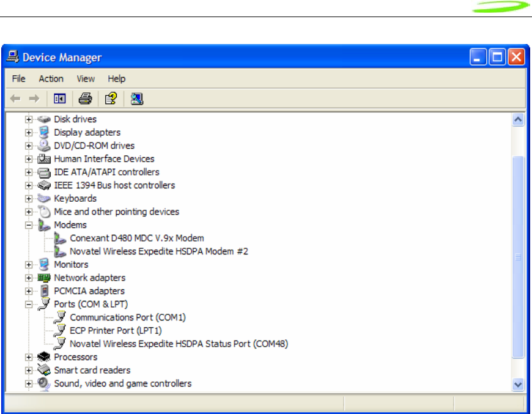The height and width of the screenshot is (414, 532).
Task: Click the DVD/CD-ROM drives disc icon
Action: click(x=44, y=146)
